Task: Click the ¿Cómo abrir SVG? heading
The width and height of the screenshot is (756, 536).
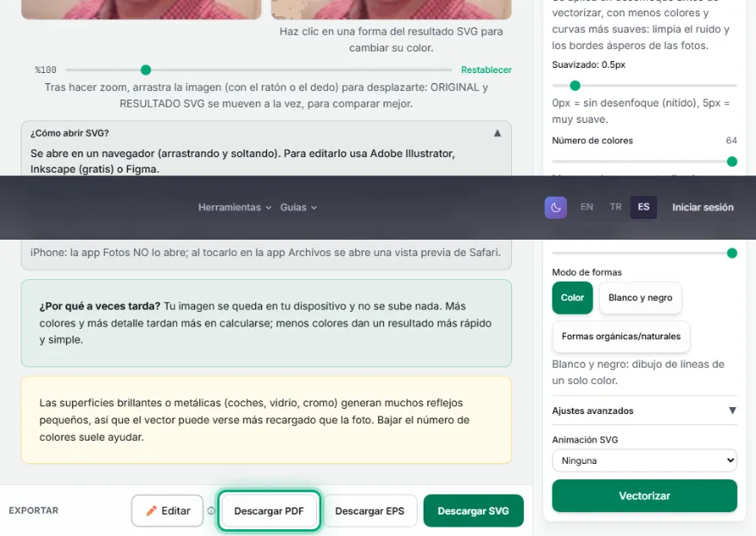Action: 70,133
